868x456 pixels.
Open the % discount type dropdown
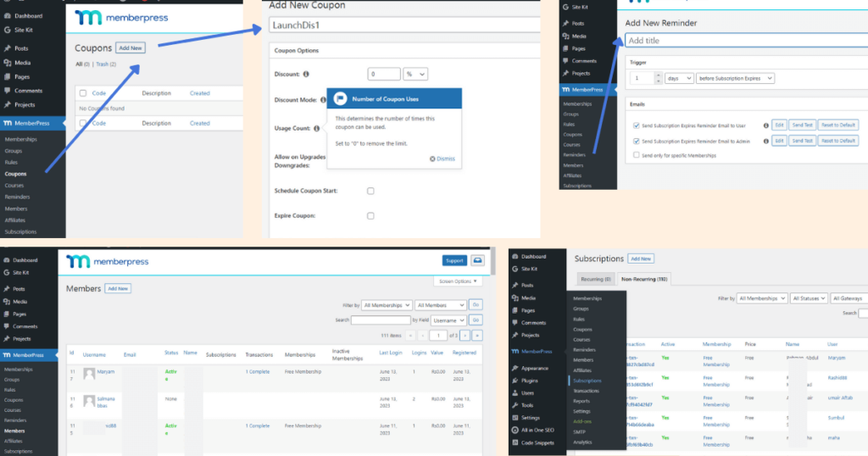coord(415,74)
